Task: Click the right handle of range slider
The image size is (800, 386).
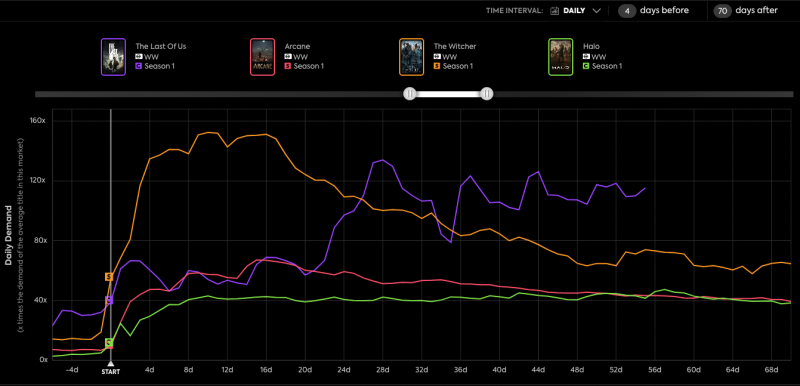Action: [487, 94]
